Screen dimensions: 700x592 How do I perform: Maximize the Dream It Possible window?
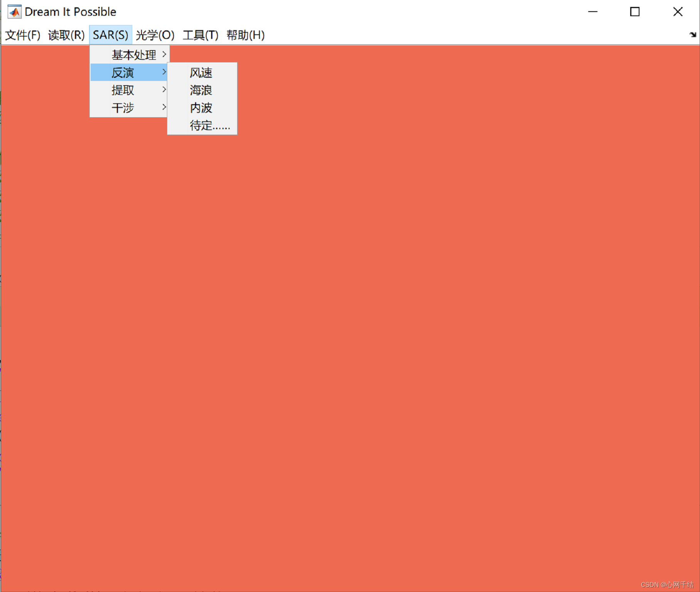tap(635, 12)
